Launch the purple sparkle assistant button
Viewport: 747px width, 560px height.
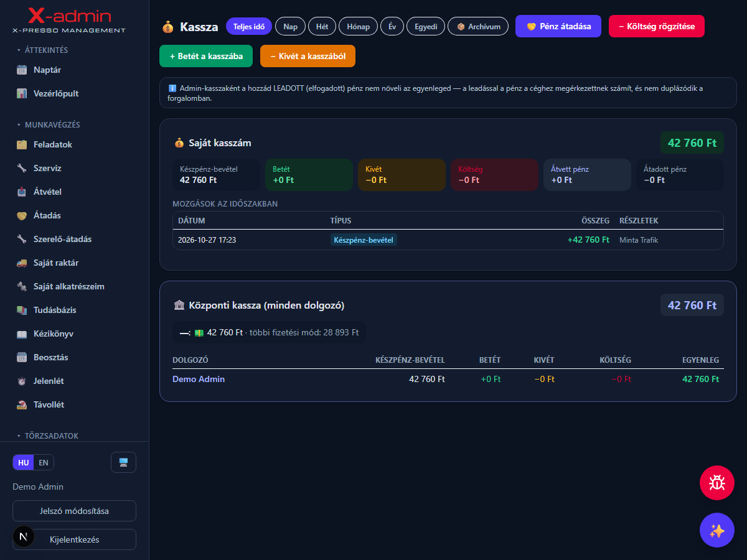(717, 530)
